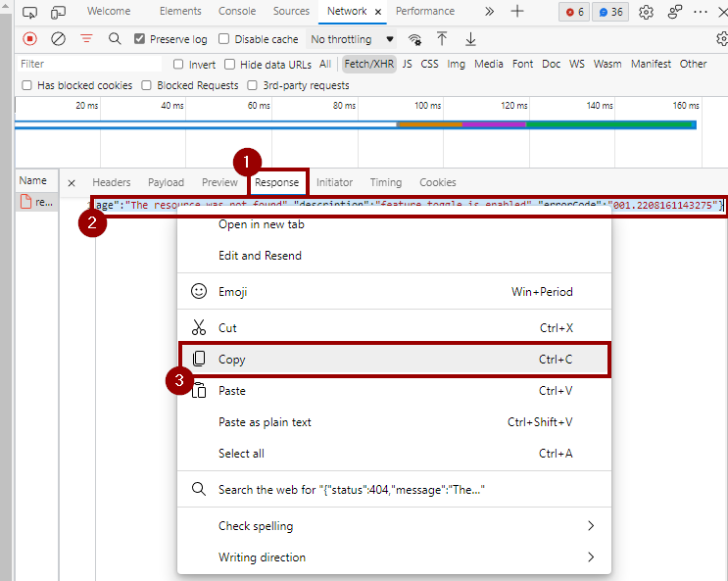Enable the Disable cache checkbox
Image resolution: width=728 pixels, height=581 pixels.
[x=224, y=39]
